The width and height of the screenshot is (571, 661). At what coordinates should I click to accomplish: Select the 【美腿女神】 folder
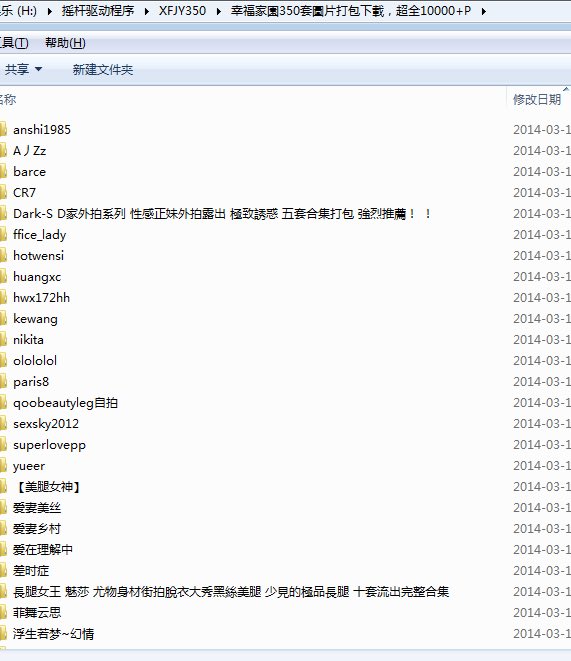(x=49, y=487)
